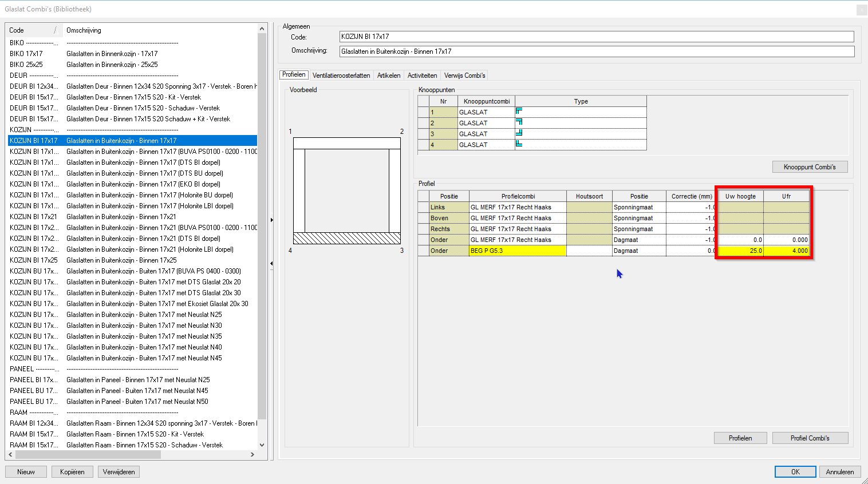Open the Knooppunt Combi's dialog
The height and width of the screenshot is (484, 868).
click(x=810, y=166)
